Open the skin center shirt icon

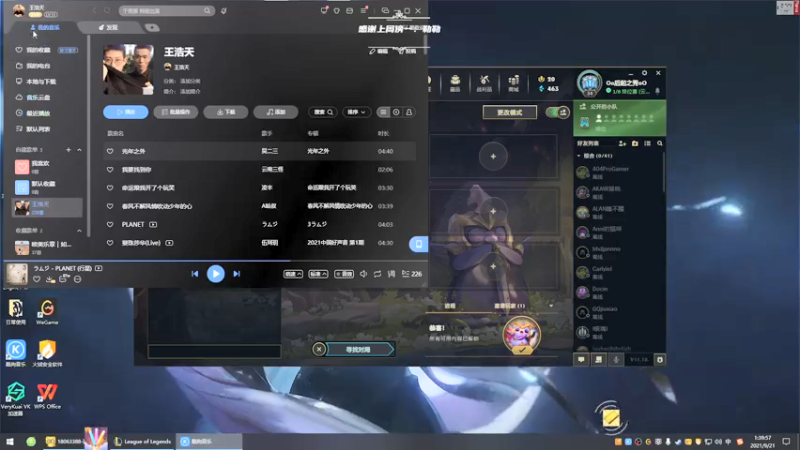click(336, 10)
